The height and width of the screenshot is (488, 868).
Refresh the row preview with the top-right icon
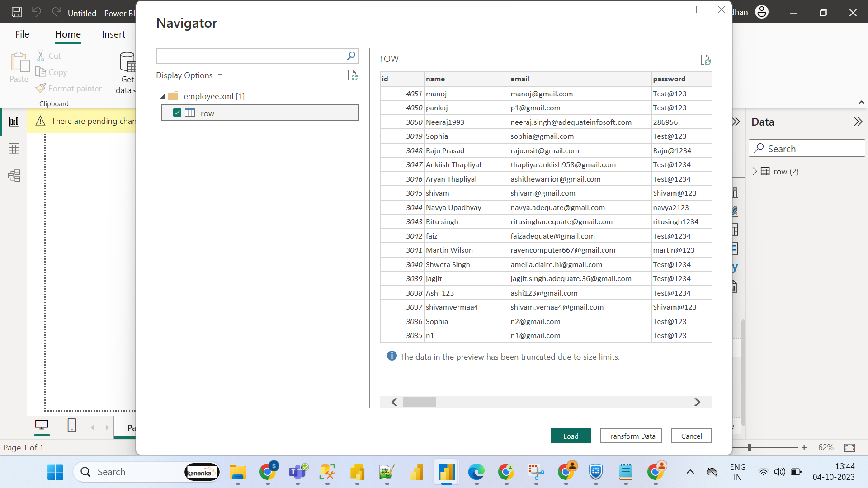click(706, 60)
